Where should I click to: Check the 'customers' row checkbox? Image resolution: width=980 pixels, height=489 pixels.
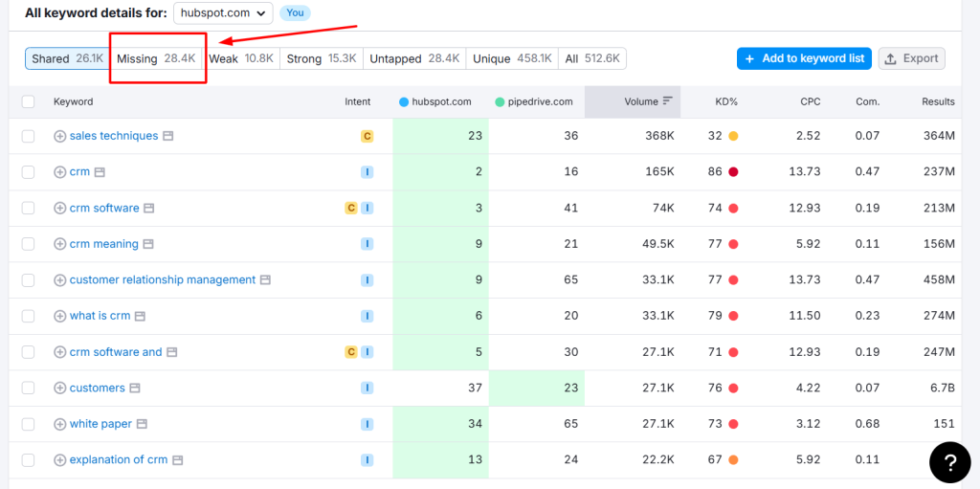tap(28, 389)
